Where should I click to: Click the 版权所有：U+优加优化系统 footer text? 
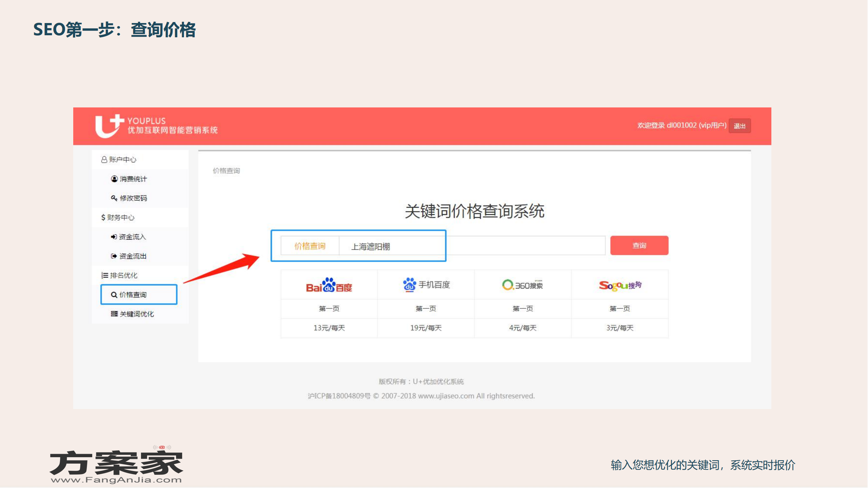(421, 382)
